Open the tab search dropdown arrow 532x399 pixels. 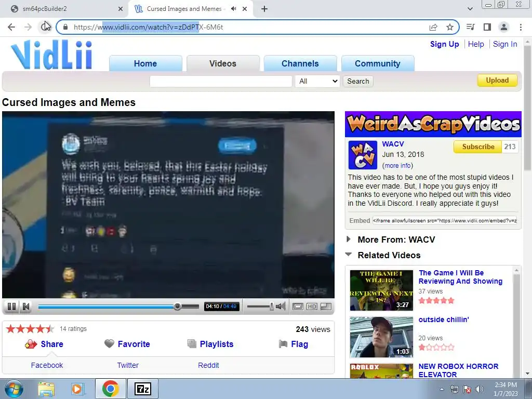(470, 9)
